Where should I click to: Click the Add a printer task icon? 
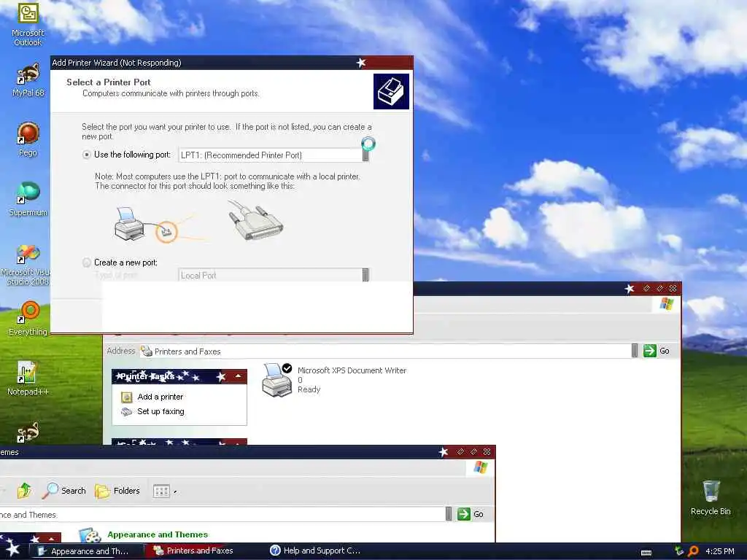pos(127,397)
